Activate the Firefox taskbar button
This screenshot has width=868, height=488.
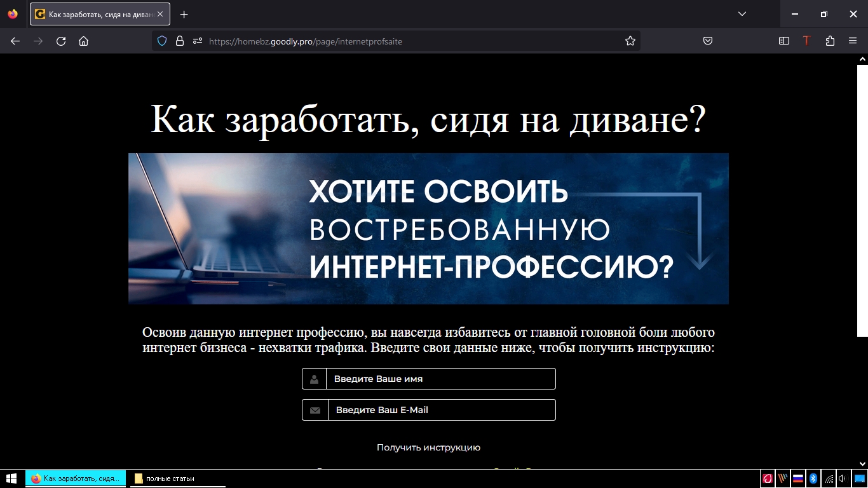coord(76,478)
